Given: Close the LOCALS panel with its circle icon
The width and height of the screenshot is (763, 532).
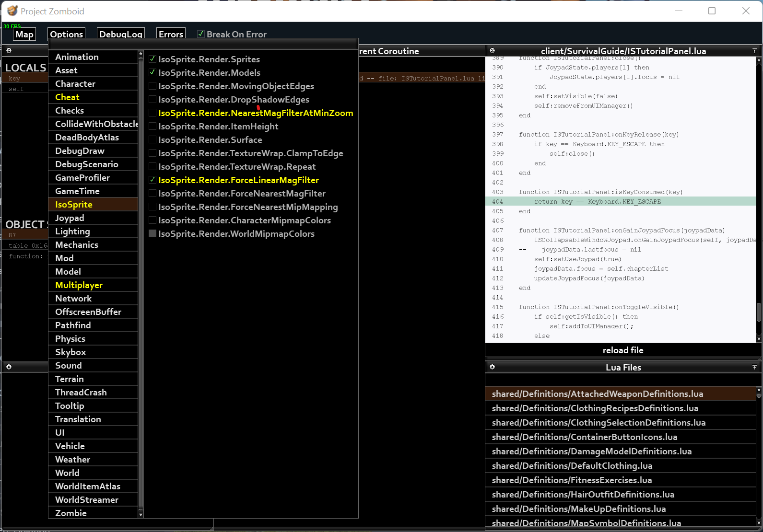Looking at the screenshot, I should (9, 50).
